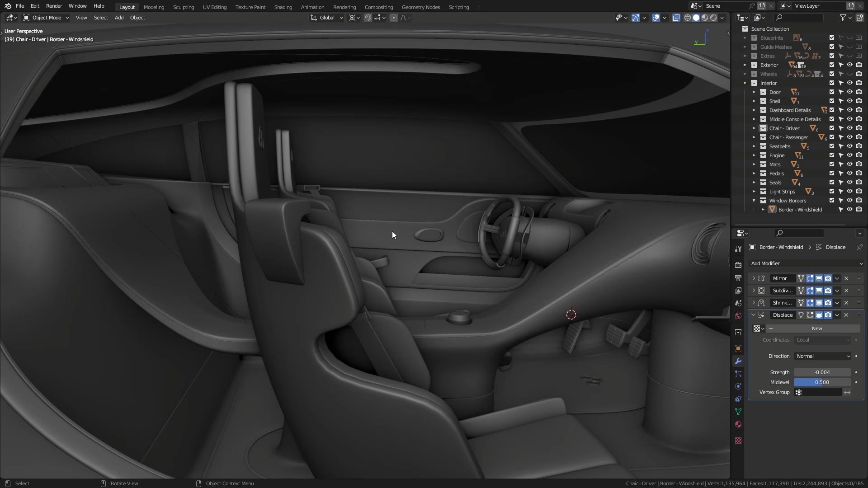This screenshot has height=488, width=868.
Task: Open the Scene properties tab
Action: tap(738, 303)
